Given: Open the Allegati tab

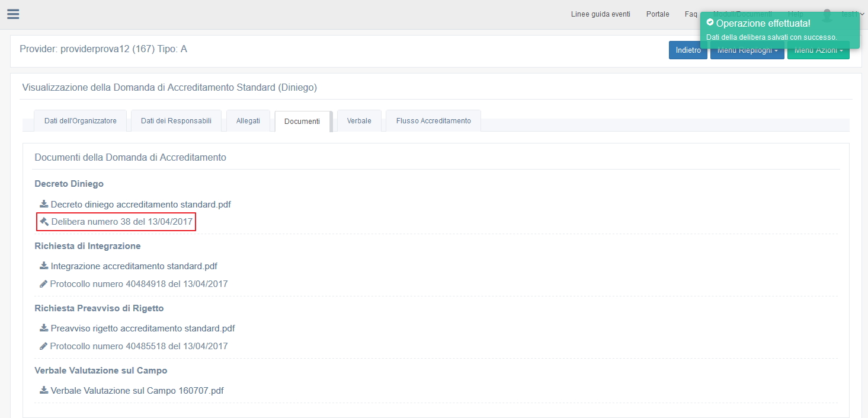Looking at the screenshot, I should pyautogui.click(x=248, y=121).
